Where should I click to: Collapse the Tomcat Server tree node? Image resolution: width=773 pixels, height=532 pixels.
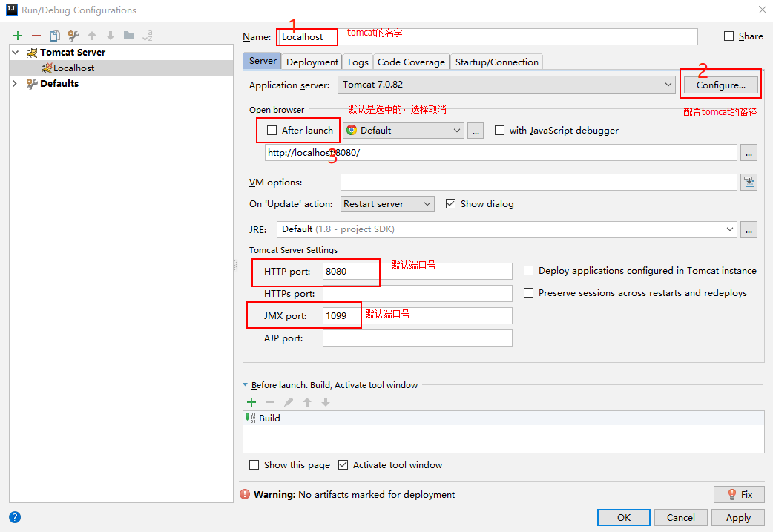[16, 52]
